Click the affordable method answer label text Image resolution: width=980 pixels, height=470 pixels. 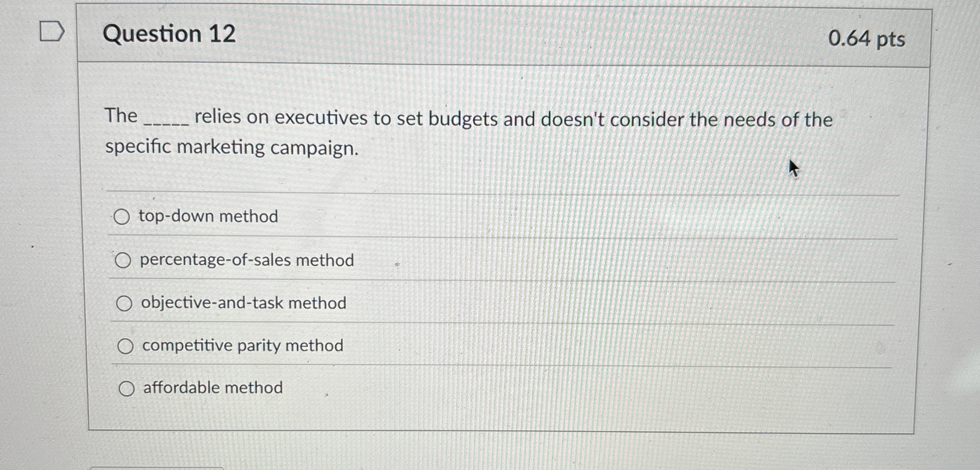[x=211, y=387]
